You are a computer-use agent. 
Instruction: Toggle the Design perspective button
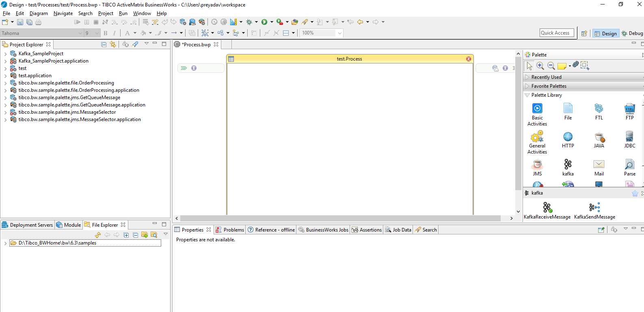[605, 33]
